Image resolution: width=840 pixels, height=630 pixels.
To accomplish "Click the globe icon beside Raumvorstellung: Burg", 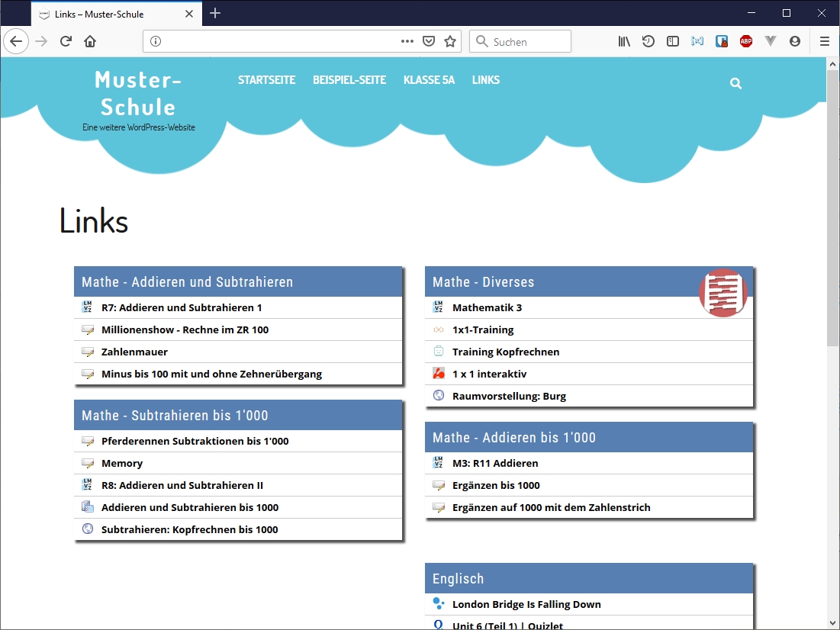I will 438,395.
